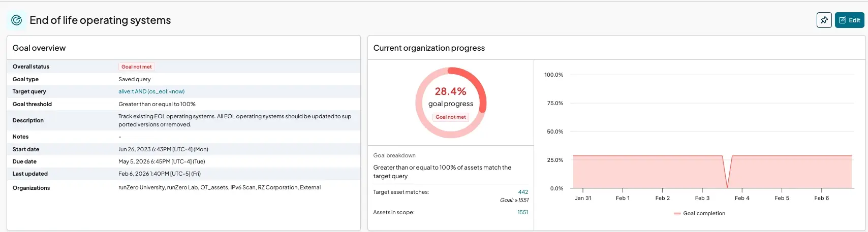Click the Goal overview panel heading
The height and width of the screenshot is (232, 868).
click(x=39, y=48)
